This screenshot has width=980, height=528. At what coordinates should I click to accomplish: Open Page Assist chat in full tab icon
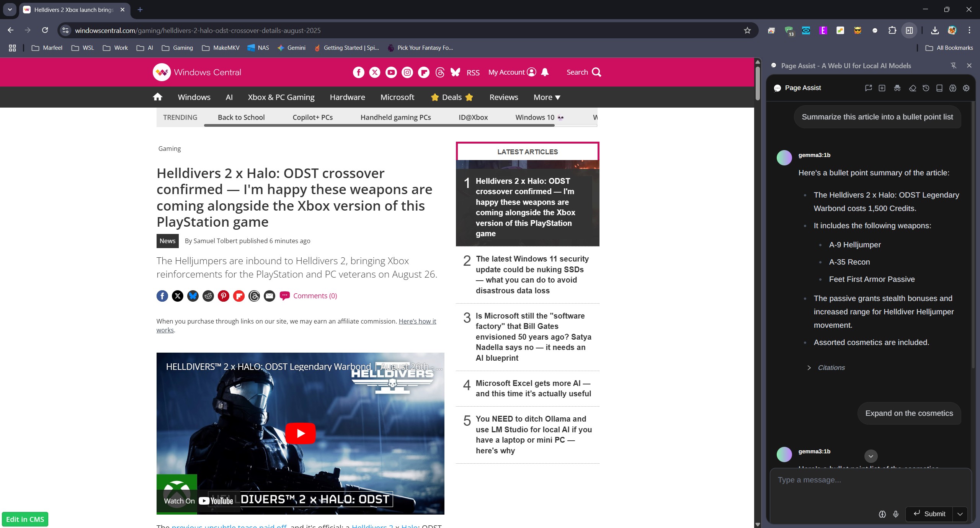coord(868,88)
